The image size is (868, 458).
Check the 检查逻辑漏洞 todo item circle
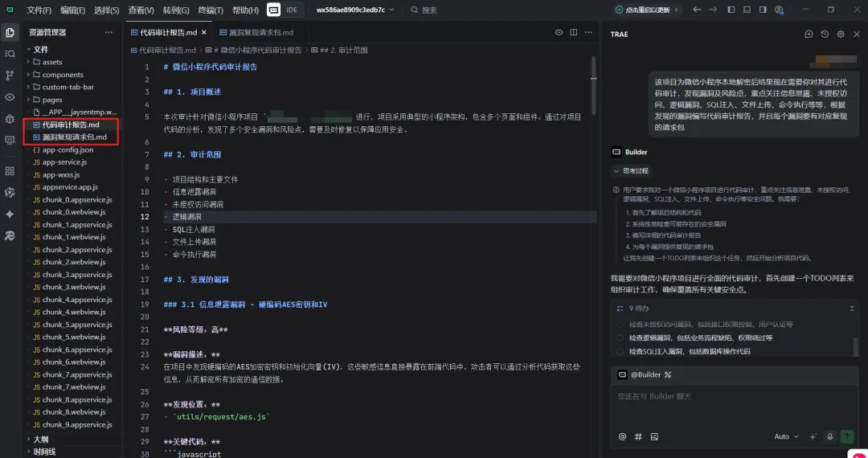620,338
